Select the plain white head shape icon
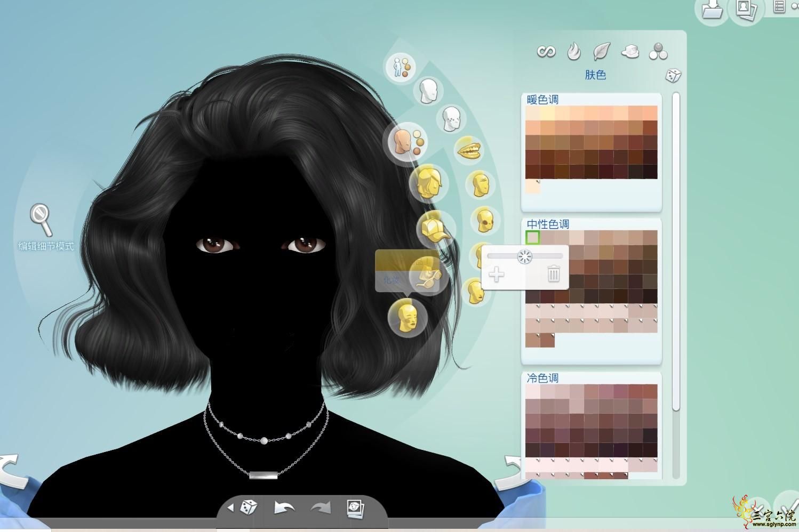Image resolution: width=799 pixels, height=532 pixels. coord(429,91)
